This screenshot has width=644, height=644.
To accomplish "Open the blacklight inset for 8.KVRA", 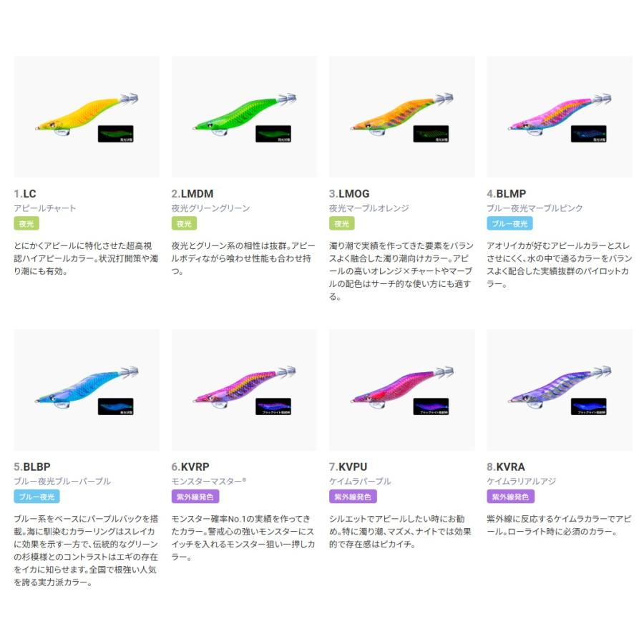I will pyautogui.click(x=589, y=406).
